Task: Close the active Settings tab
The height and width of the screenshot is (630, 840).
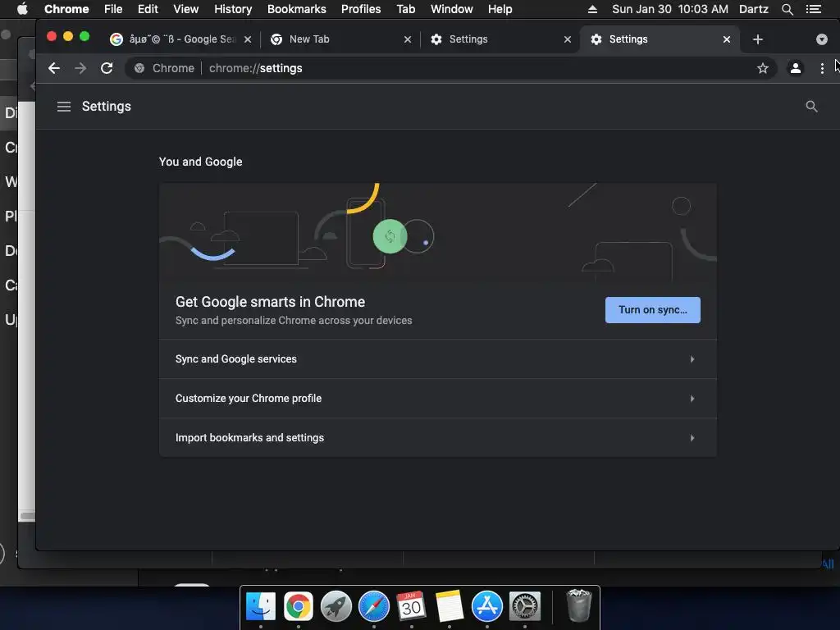Action: pos(727,39)
